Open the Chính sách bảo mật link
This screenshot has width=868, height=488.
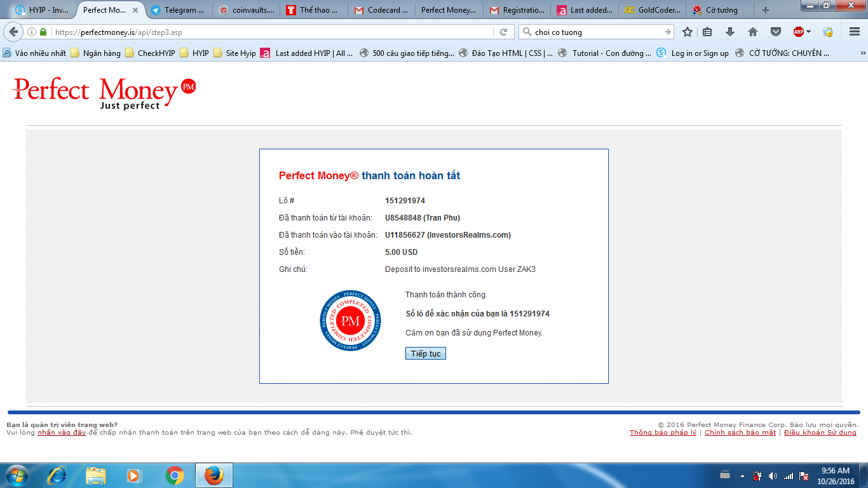[740, 433]
